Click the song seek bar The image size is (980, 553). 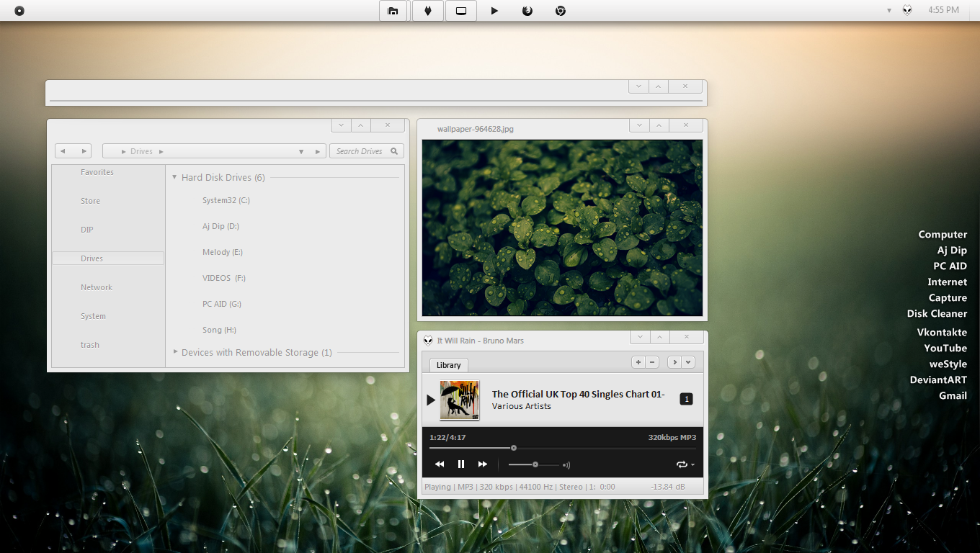click(x=562, y=448)
